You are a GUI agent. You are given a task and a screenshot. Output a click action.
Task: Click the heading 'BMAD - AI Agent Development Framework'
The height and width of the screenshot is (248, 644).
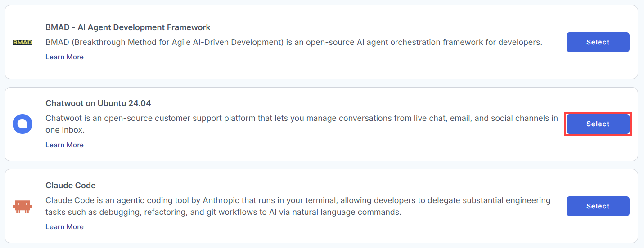(128, 27)
